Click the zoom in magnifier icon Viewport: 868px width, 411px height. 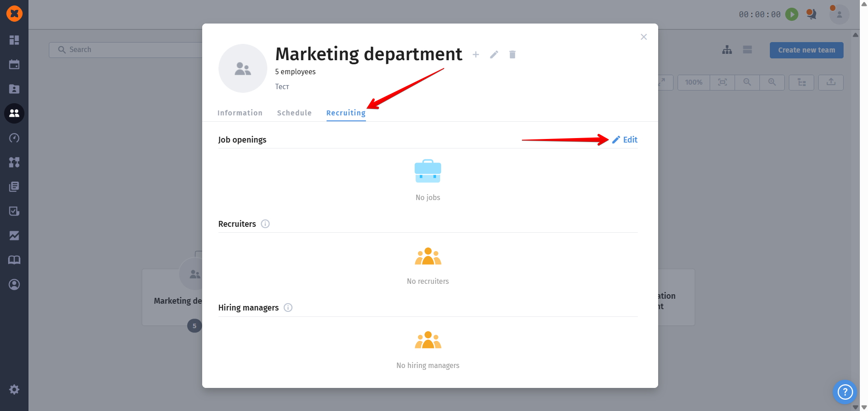pyautogui.click(x=772, y=82)
